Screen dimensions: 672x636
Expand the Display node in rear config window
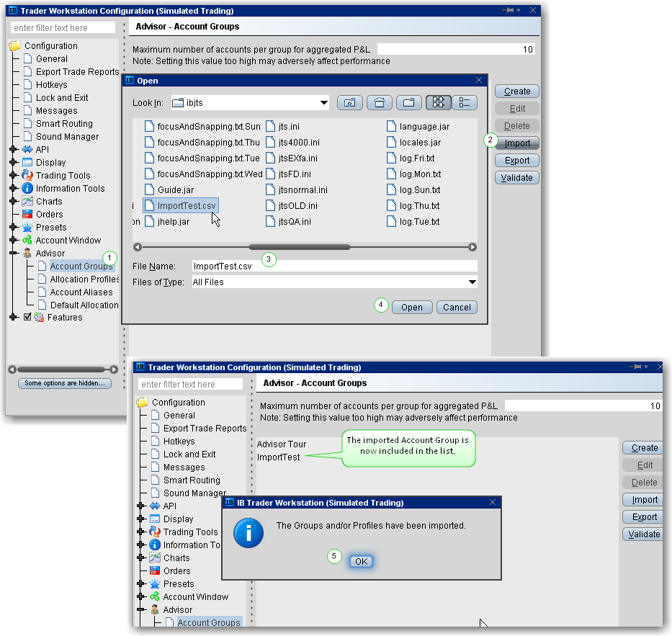point(13,163)
